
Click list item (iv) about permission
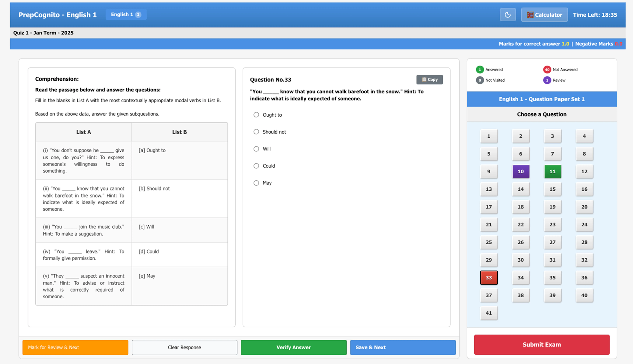[84, 255]
